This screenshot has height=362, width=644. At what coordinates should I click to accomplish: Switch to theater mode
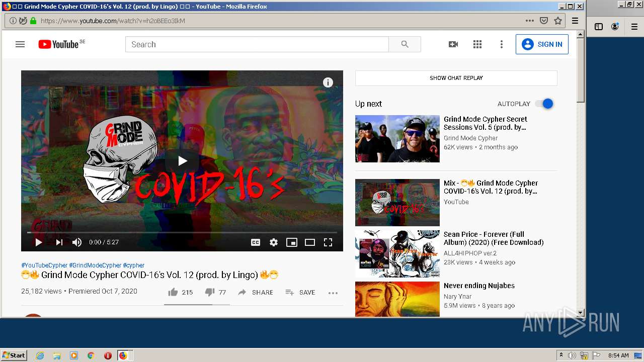coord(310,242)
